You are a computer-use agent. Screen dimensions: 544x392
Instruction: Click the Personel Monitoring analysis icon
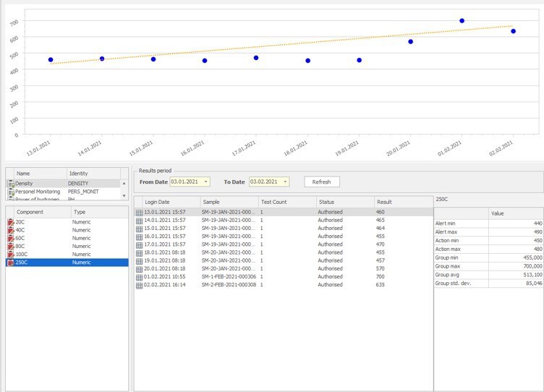pyautogui.click(x=11, y=192)
